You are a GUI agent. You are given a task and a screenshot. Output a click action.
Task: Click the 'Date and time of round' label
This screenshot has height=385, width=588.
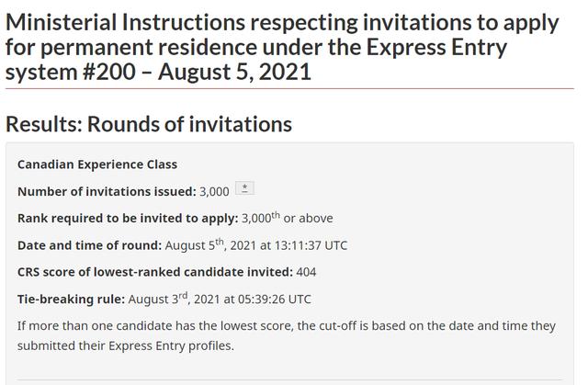(x=89, y=245)
